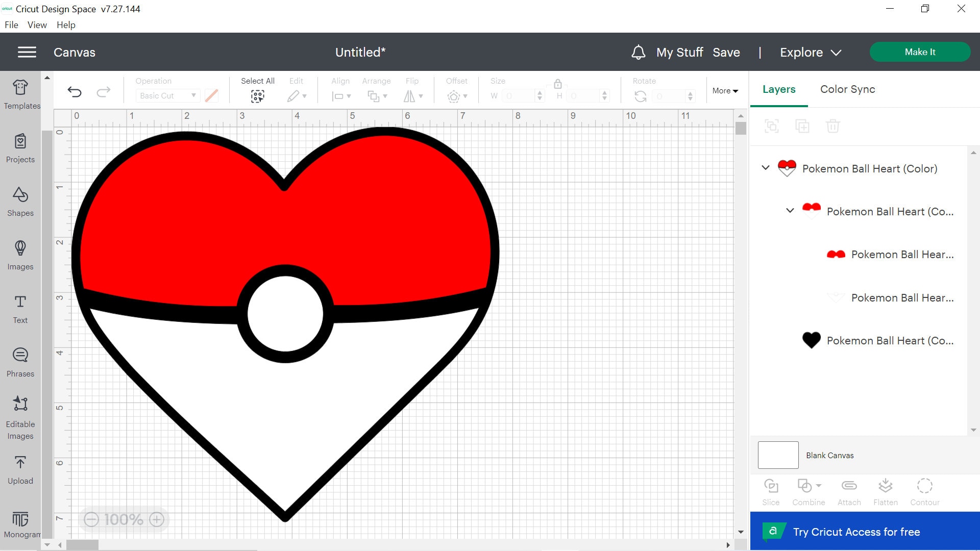This screenshot has height=551, width=980.
Task: Click the Duplicate icon above the layers list
Action: pos(802,126)
